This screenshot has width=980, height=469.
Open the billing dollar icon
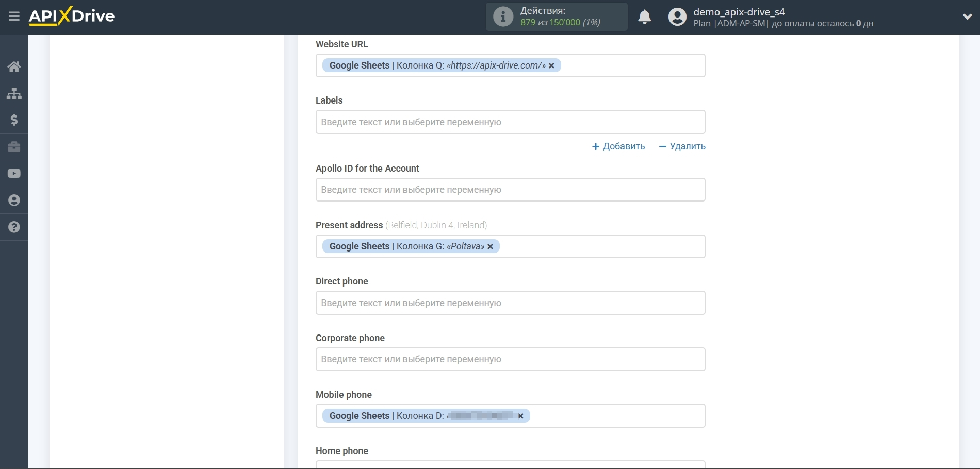(x=14, y=120)
